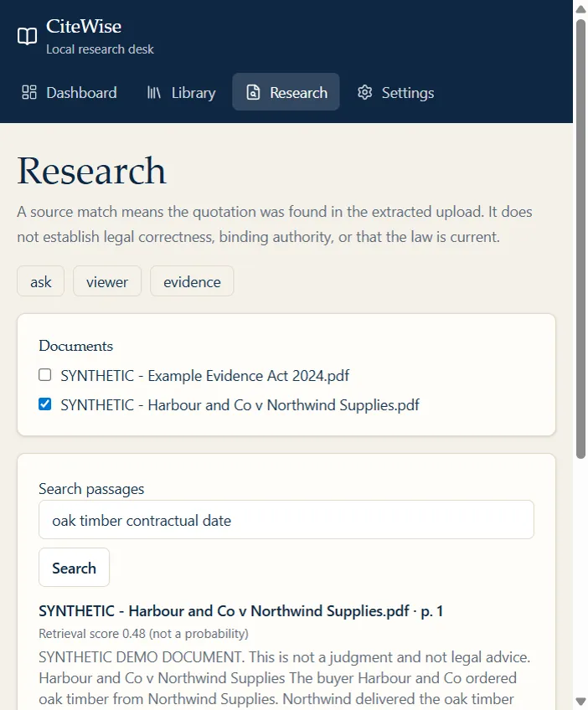Select the Research nav tab
588x710 pixels.
286,92
